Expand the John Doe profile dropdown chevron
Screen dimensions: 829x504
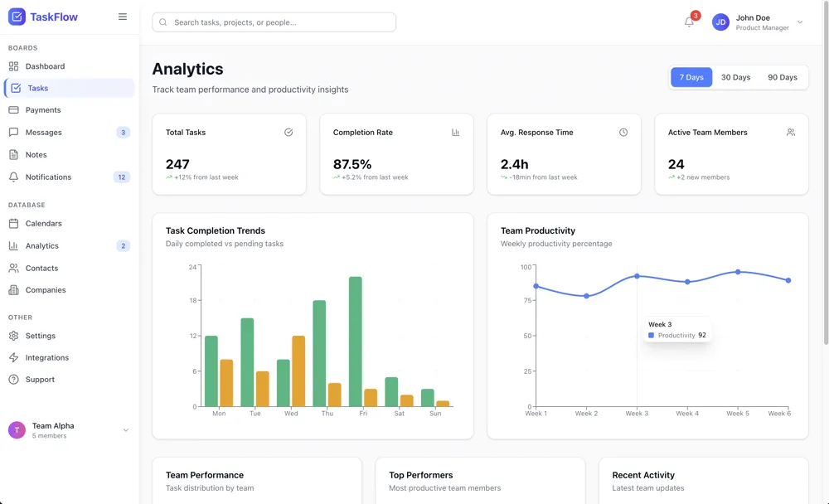[x=800, y=22]
